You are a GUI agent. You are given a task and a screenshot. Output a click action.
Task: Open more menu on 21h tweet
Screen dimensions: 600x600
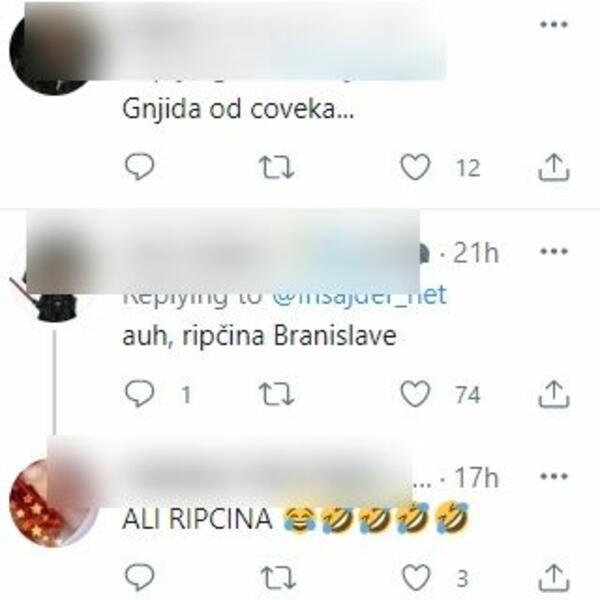click(554, 251)
